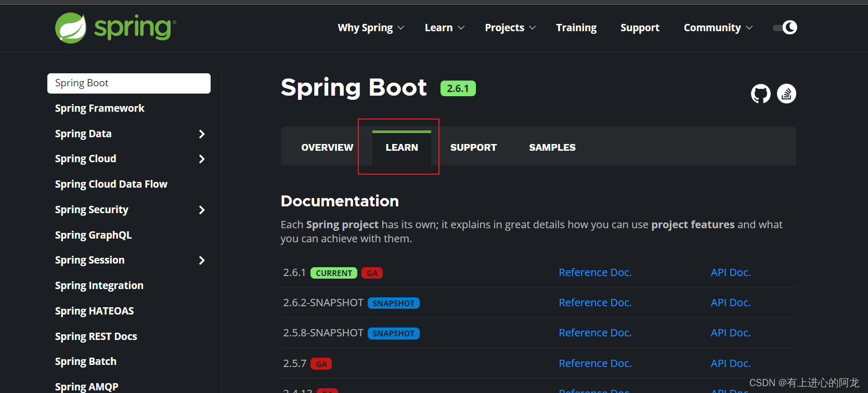Open API Doc. for 2.5.8-SNAPSHOT
868x393 pixels.
coord(731,333)
